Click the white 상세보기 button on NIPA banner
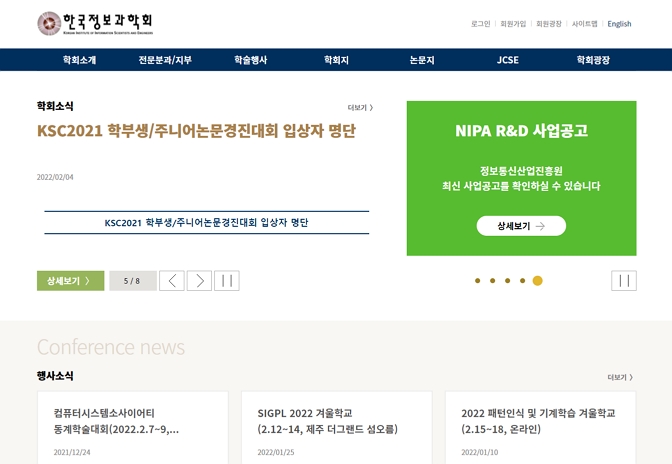Image resolution: width=672 pixels, height=464 pixels. pos(521,226)
